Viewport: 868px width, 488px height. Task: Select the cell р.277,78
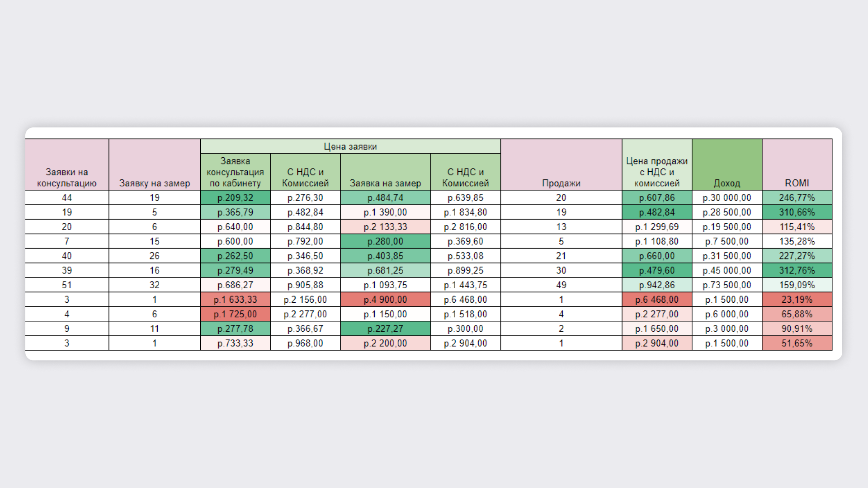(236, 328)
